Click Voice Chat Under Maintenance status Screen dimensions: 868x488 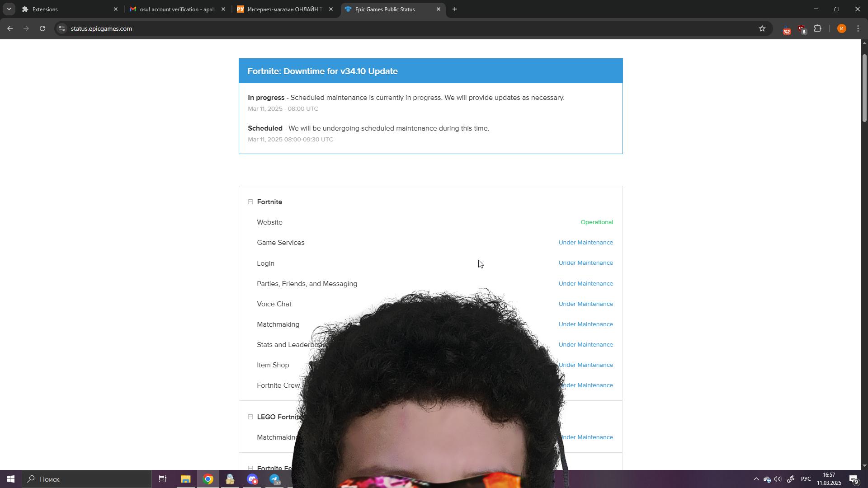[586, 304]
